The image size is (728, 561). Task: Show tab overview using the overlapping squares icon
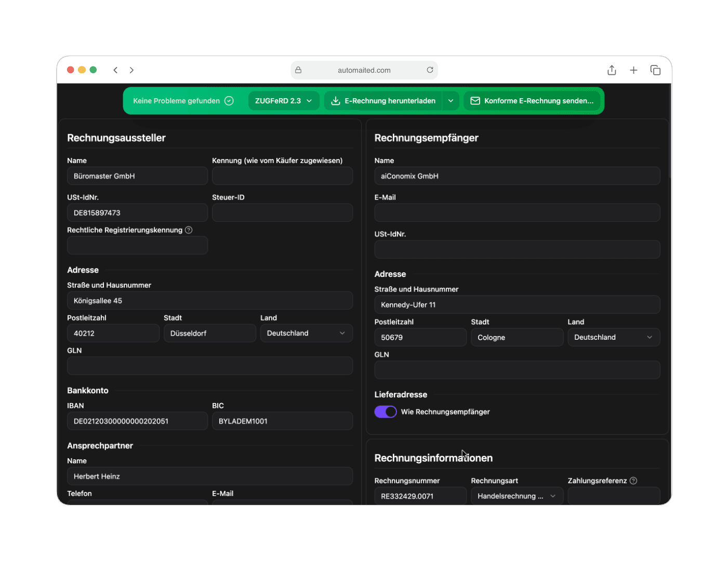pos(655,70)
